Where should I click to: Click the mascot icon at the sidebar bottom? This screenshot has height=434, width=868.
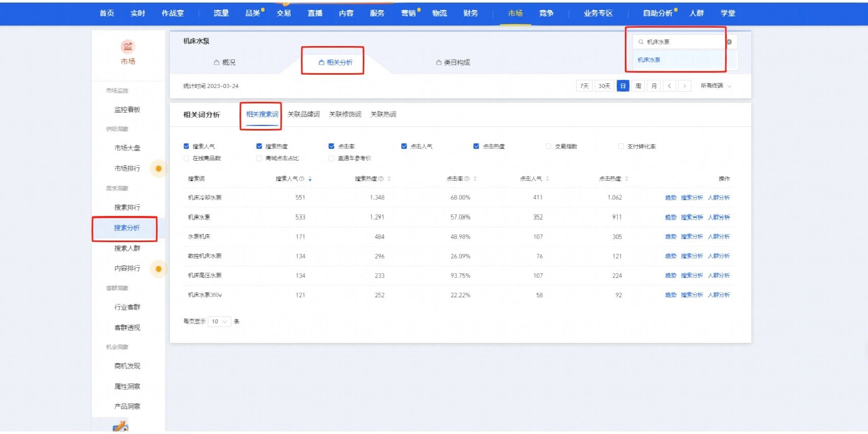(121, 426)
